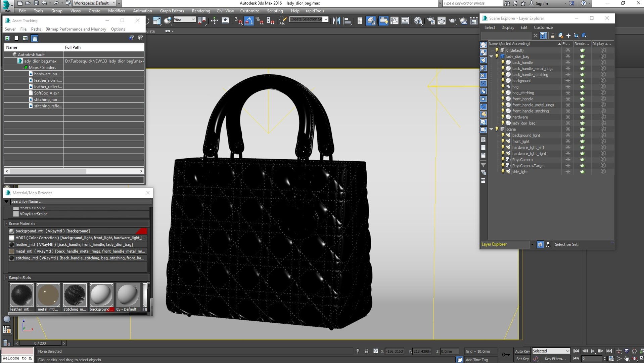Screen dimensions: 644x363
Task: Toggle Display Shapes filter in Scene Explorer
Action: click(x=483, y=52)
